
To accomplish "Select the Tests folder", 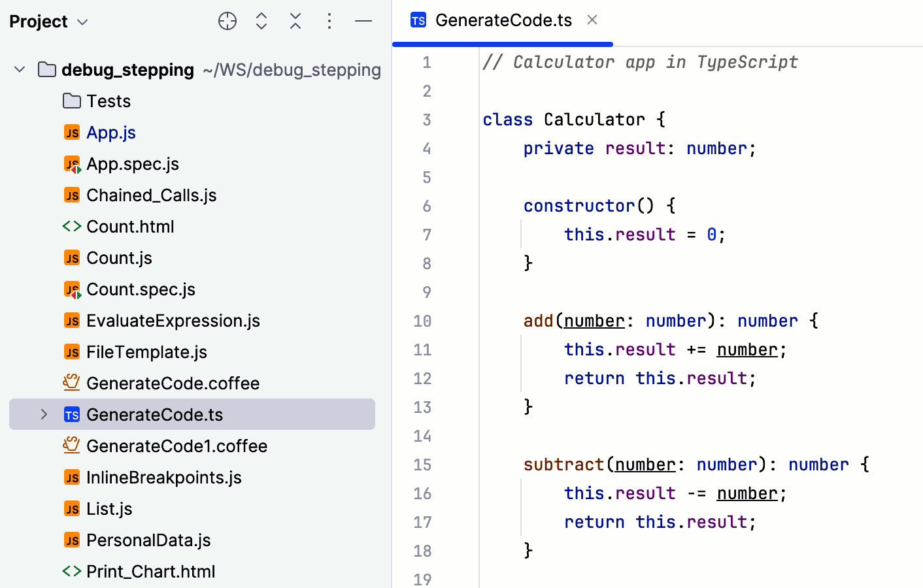I will tap(108, 101).
